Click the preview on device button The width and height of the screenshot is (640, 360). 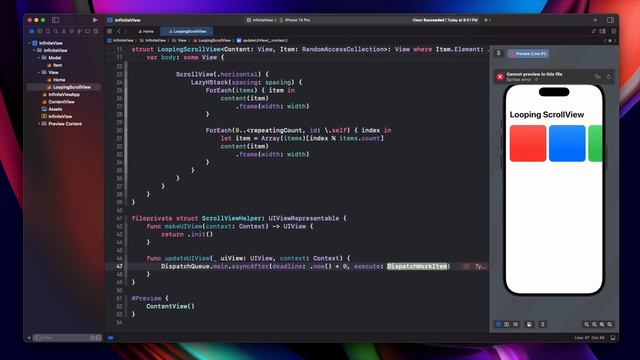pyautogui.click(x=542, y=324)
